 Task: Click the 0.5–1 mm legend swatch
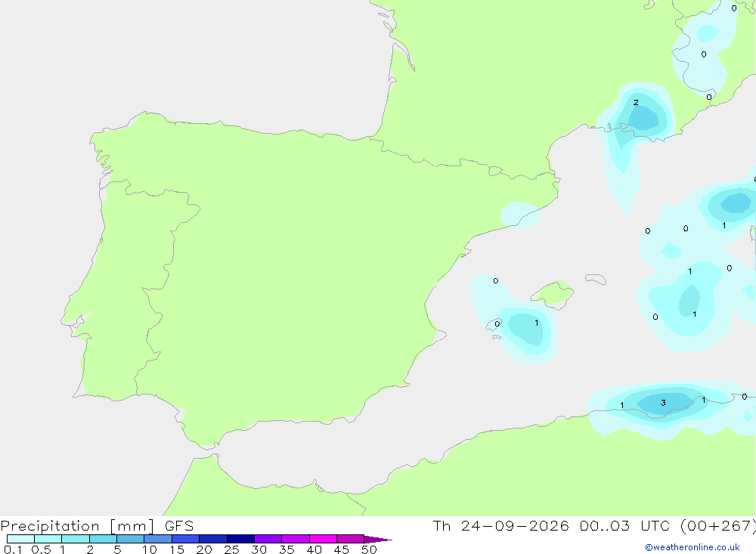(48, 539)
